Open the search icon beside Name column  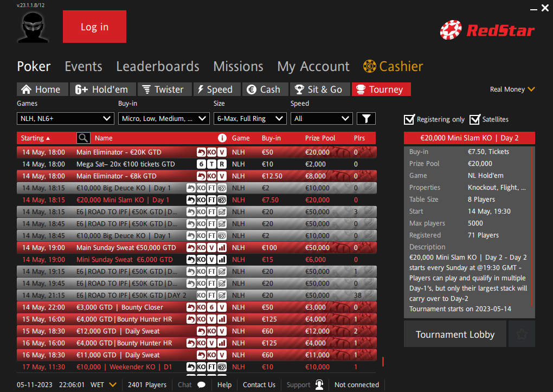click(83, 138)
